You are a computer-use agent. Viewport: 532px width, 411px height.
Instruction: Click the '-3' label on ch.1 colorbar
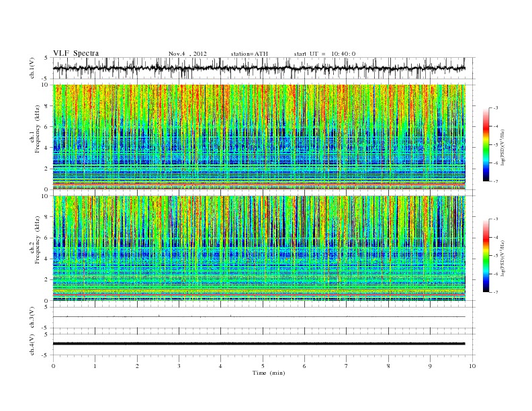tap(495, 108)
